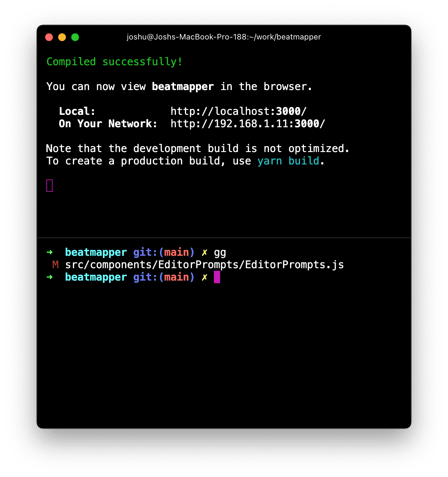Click the divider between terminal panes

coord(224,238)
